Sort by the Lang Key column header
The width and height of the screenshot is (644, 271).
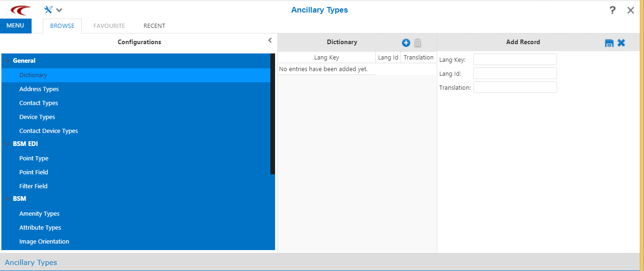tap(327, 57)
